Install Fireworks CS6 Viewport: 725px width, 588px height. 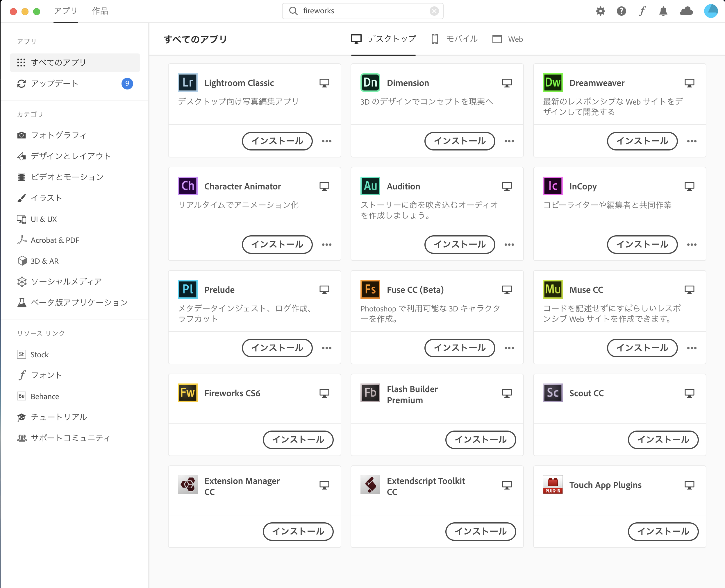(x=298, y=440)
